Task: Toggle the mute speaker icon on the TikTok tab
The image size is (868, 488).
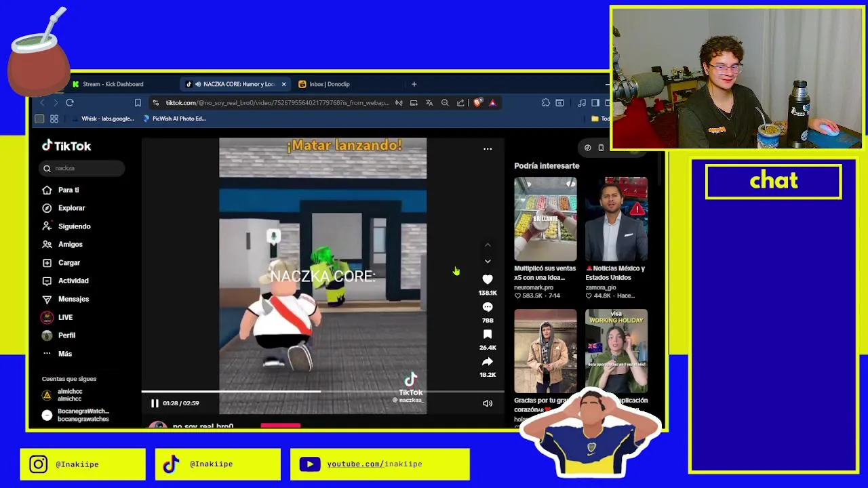Action: coord(198,84)
